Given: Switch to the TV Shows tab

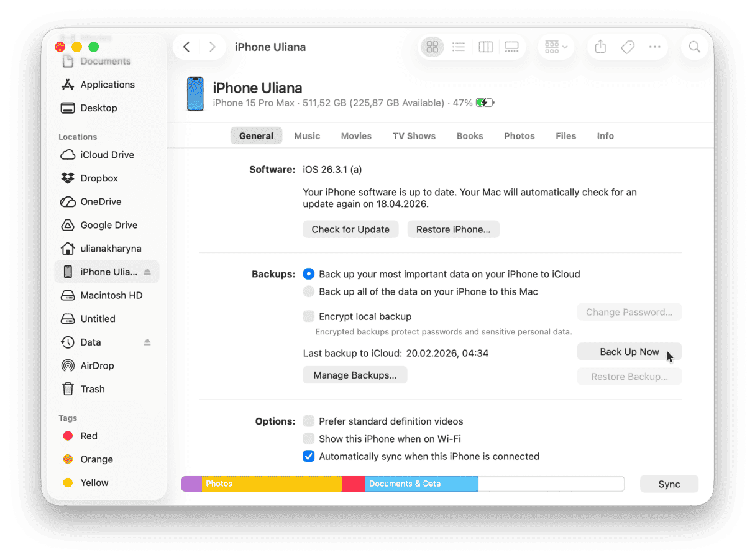Looking at the screenshot, I should click(x=414, y=136).
